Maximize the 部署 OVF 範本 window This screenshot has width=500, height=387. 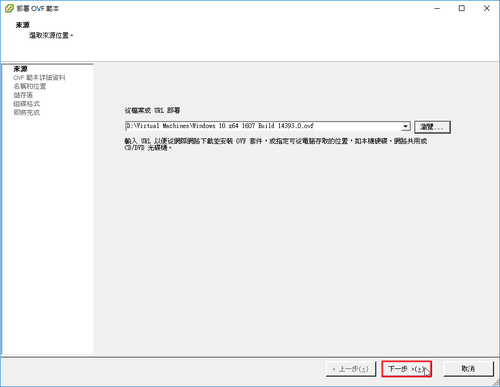462,8
